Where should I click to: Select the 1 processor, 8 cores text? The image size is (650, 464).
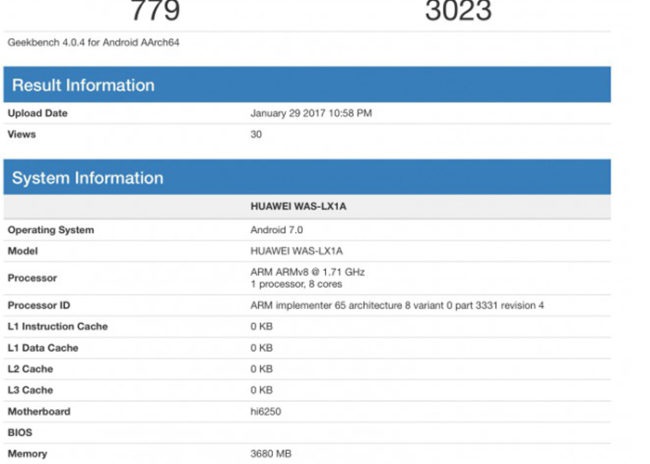point(296,284)
